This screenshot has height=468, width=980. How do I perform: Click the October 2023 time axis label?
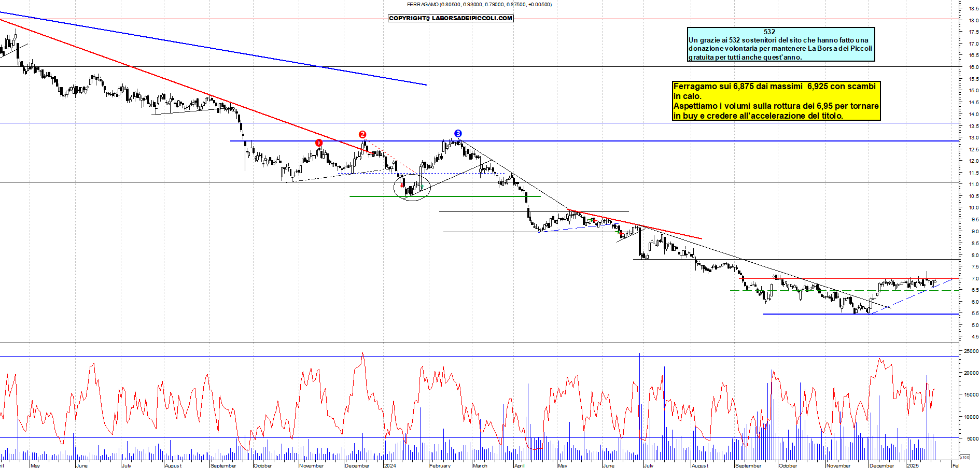[263, 465]
